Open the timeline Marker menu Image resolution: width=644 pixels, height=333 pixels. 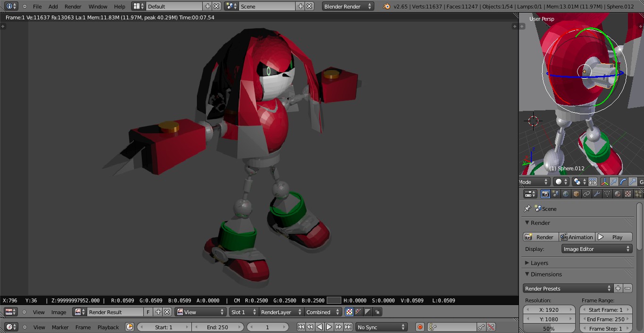pyautogui.click(x=60, y=327)
